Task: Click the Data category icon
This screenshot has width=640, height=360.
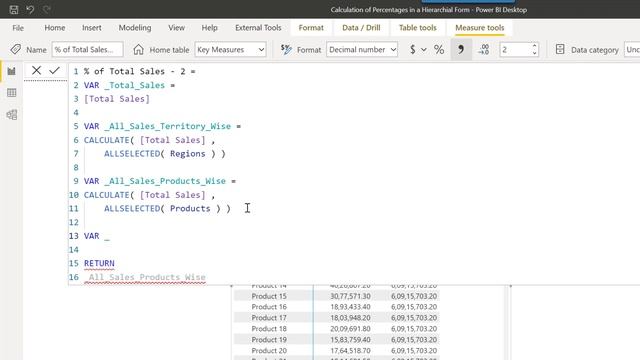Action: [x=560, y=49]
